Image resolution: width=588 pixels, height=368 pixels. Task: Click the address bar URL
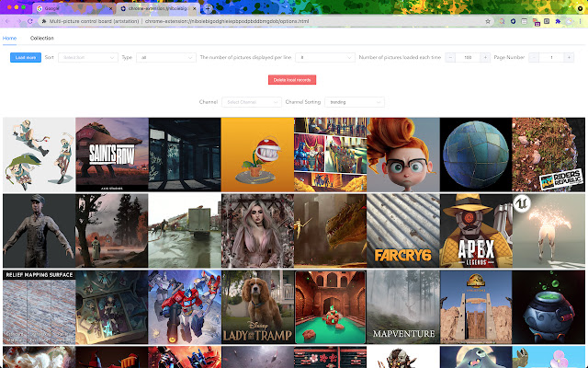[x=227, y=21]
